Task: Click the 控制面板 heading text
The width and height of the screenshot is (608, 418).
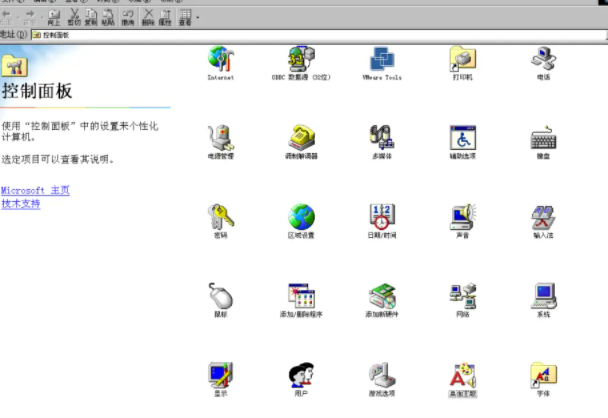Action: point(37,91)
